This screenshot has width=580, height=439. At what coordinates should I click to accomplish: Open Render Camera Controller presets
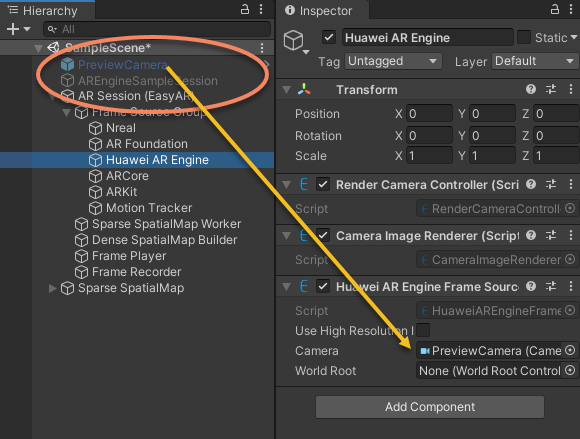click(x=551, y=184)
